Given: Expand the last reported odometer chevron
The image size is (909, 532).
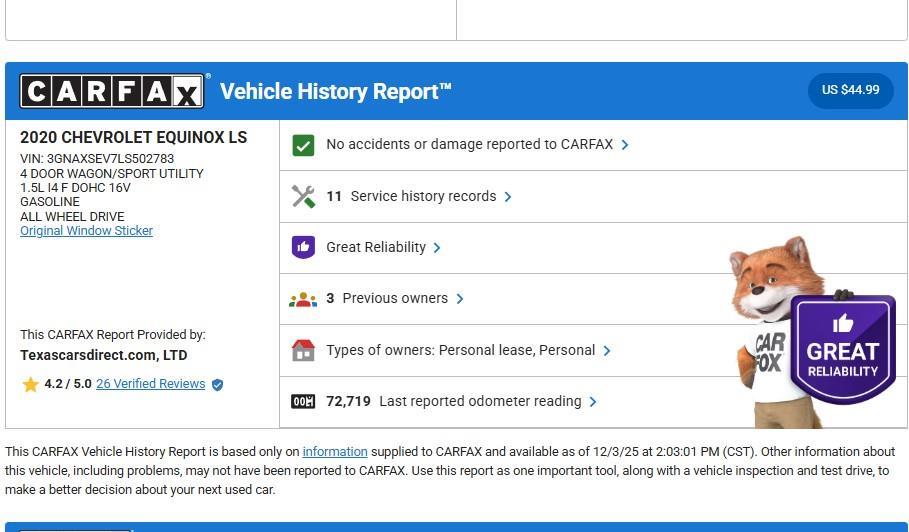Looking at the screenshot, I should pyautogui.click(x=593, y=402).
